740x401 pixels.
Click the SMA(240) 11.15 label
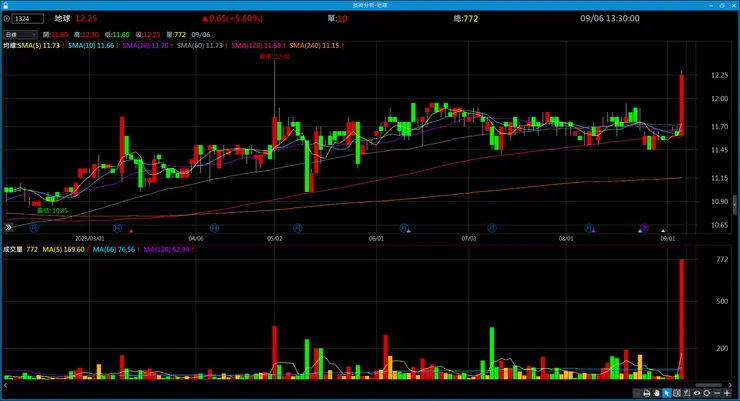[314, 46]
